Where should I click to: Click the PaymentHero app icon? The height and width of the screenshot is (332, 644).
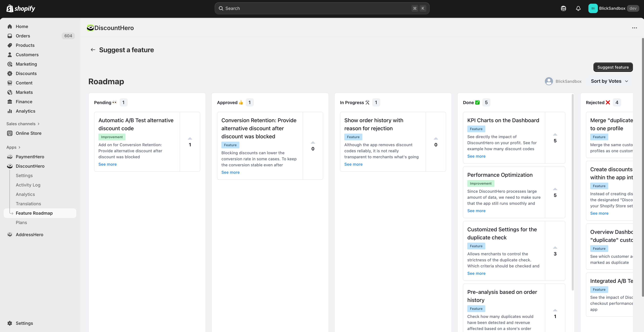(10, 157)
